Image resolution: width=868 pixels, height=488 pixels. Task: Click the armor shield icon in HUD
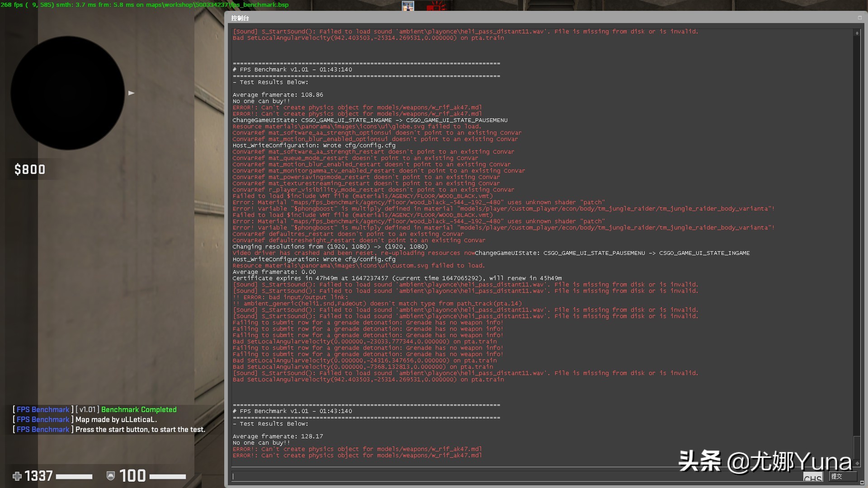pyautogui.click(x=110, y=476)
